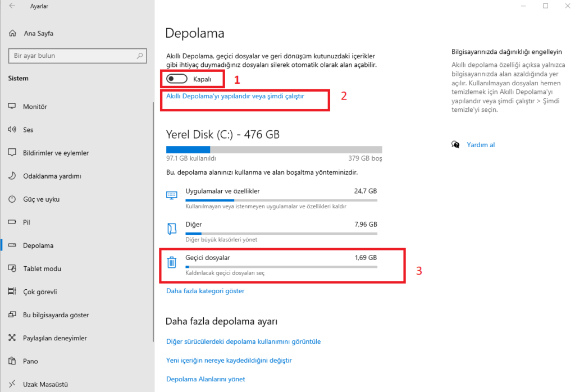The width and height of the screenshot is (575, 392).
Task: Open Akıllı Depolama'yı yapılandır link
Action: click(x=235, y=96)
